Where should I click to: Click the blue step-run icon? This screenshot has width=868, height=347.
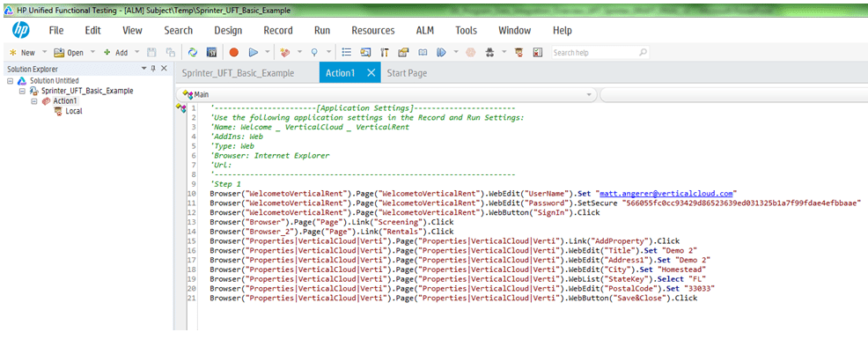(441, 53)
